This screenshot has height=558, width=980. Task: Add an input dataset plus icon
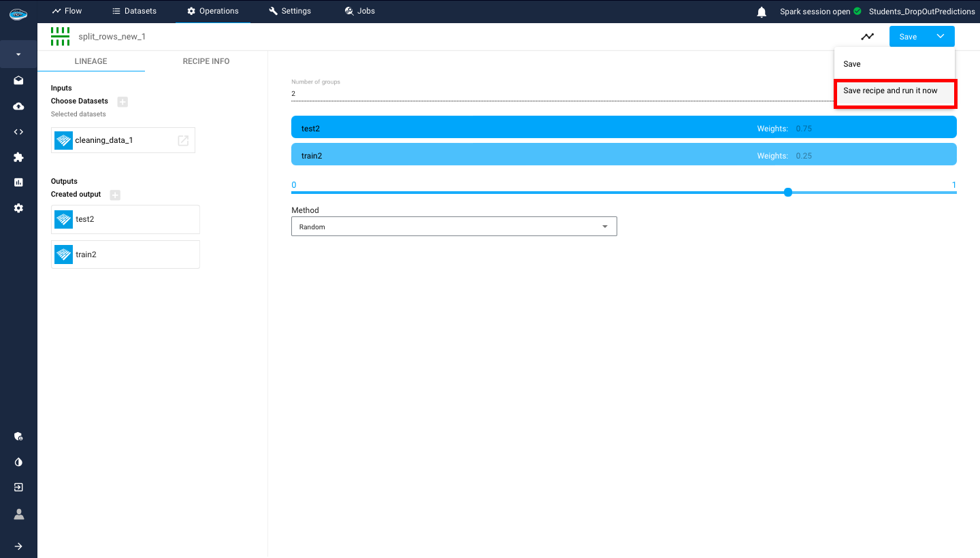tap(122, 101)
